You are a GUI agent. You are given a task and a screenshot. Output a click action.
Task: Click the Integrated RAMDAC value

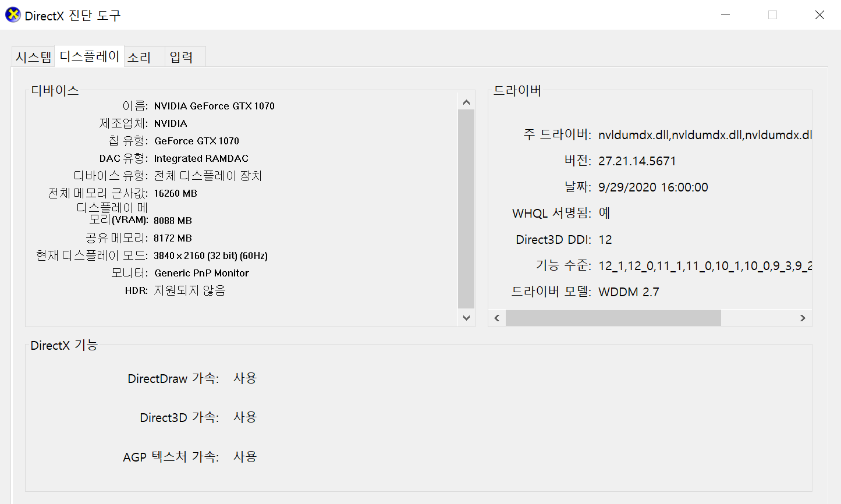[201, 158]
